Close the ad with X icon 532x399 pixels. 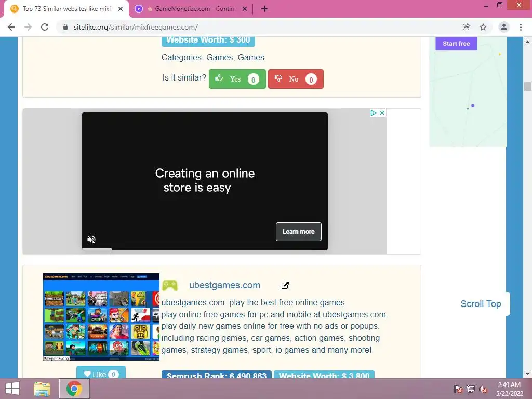click(x=382, y=113)
